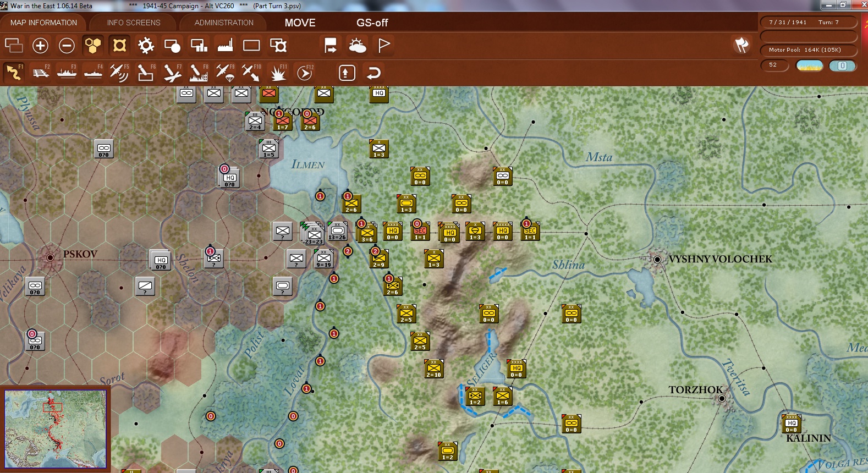Click the crossed white flags icon
The height and width of the screenshot is (473, 868).
click(x=741, y=45)
